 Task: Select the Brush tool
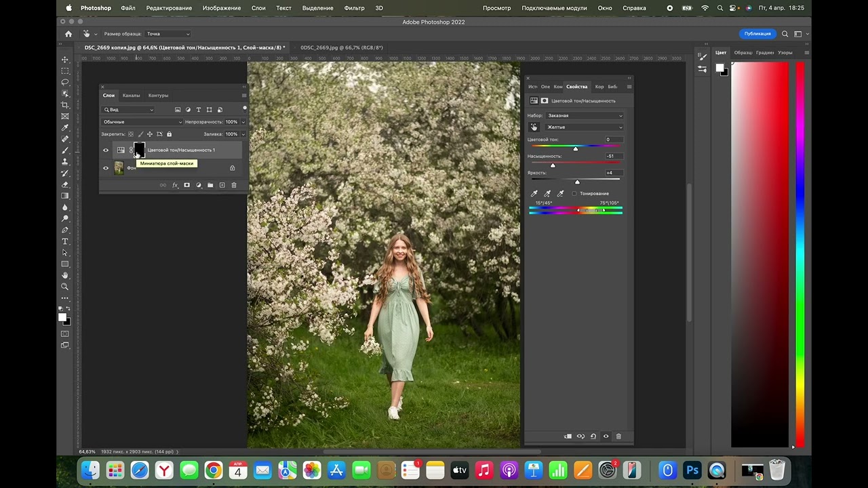(65, 150)
